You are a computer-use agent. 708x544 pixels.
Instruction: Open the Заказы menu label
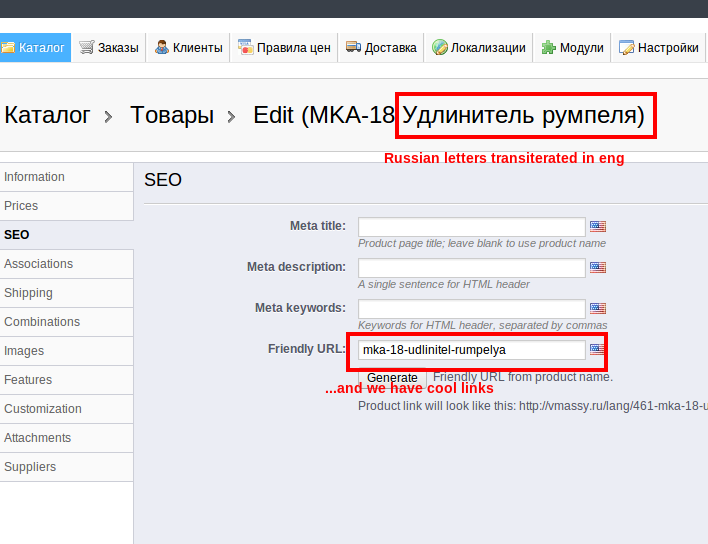pos(118,48)
